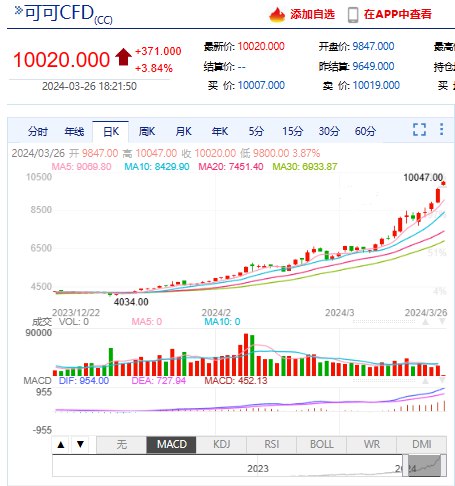The image size is (455, 486).
Task: Switch to the 年线 chart tab
Action: (74, 131)
